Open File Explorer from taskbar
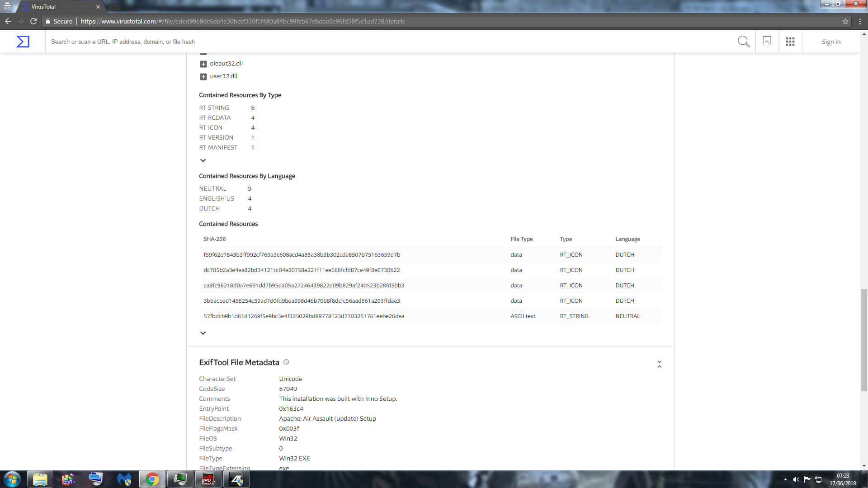Screen dimensions: 868x488 [x=40, y=479]
